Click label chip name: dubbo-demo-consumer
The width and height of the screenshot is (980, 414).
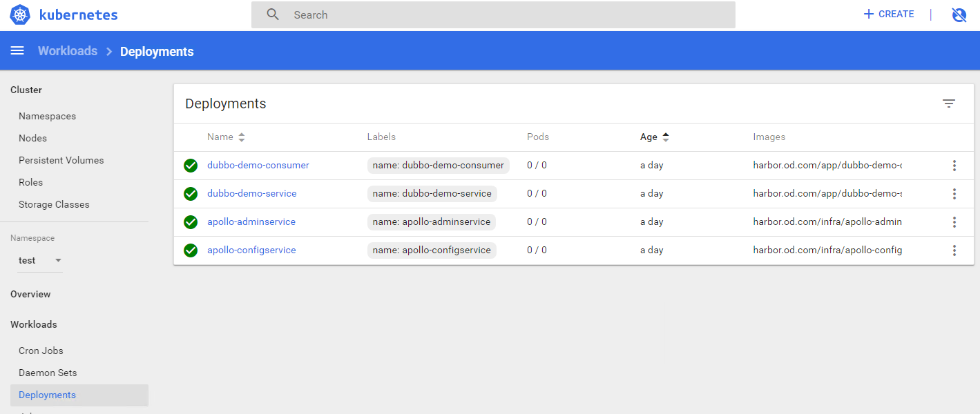[x=438, y=166]
